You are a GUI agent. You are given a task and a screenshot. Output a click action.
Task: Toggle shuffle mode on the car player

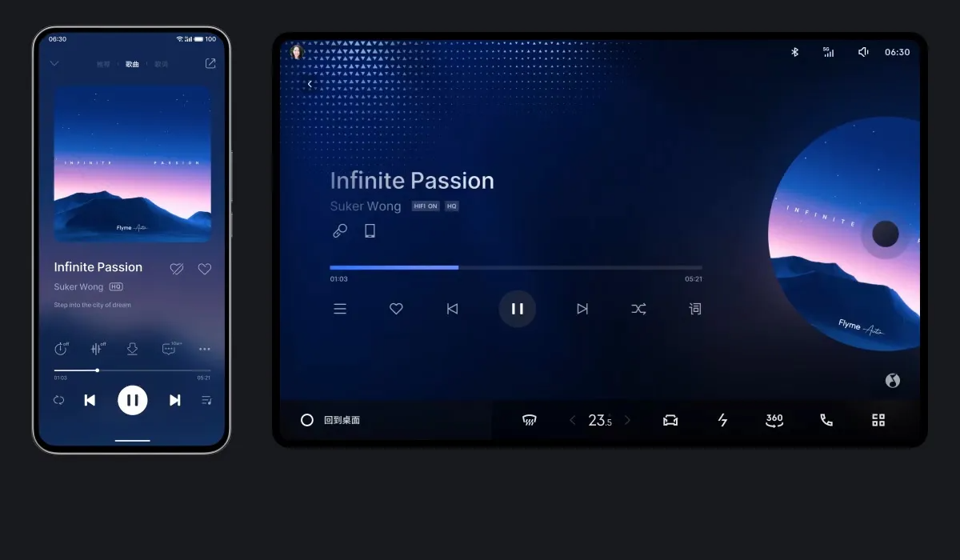click(x=638, y=309)
